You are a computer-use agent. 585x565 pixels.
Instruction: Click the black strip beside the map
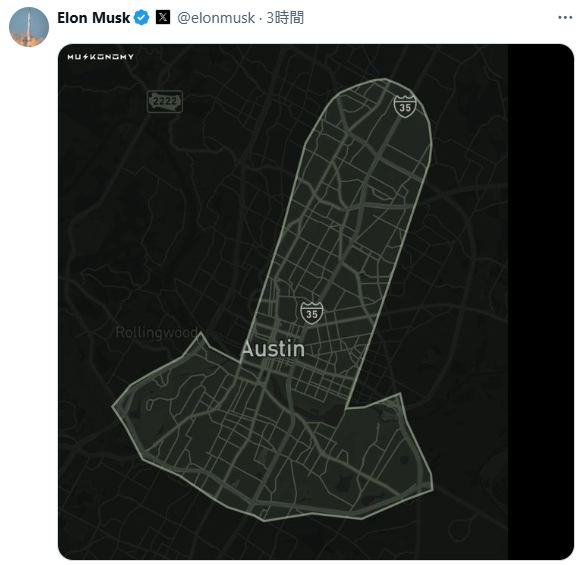(x=541, y=302)
